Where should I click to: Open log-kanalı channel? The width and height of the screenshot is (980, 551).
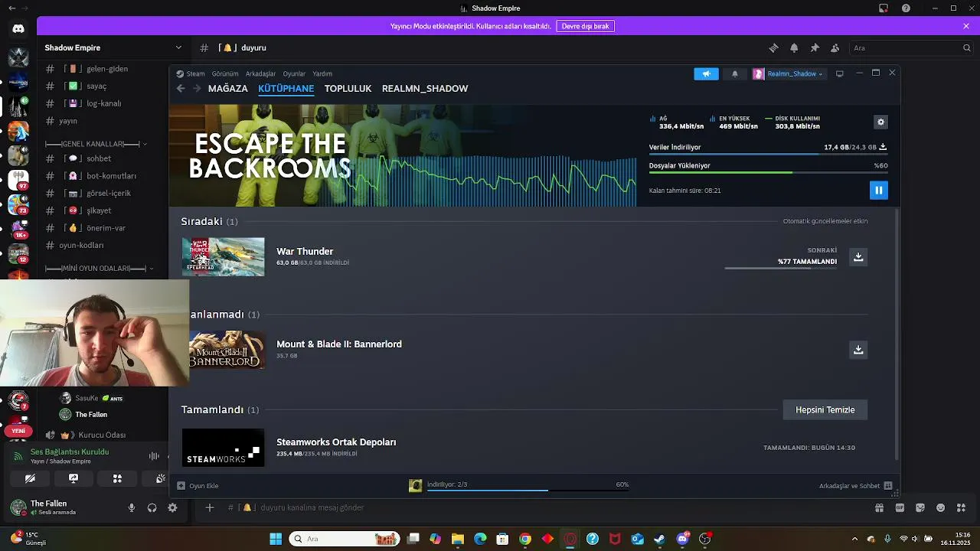[x=104, y=103]
